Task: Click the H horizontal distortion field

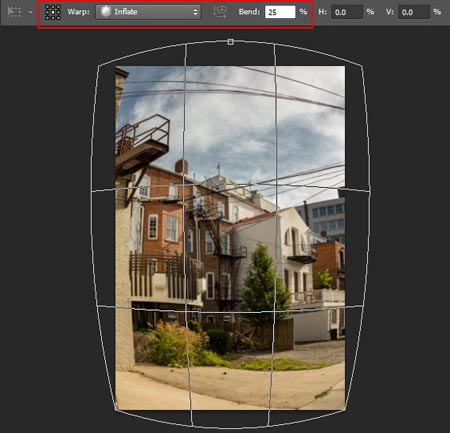Action: pyautogui.click(x=347, y=12)
